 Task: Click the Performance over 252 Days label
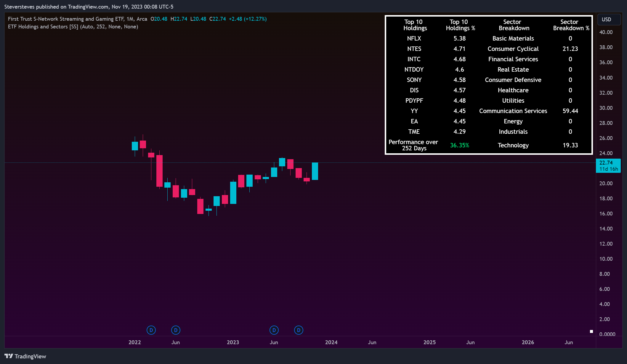[413, 145]
